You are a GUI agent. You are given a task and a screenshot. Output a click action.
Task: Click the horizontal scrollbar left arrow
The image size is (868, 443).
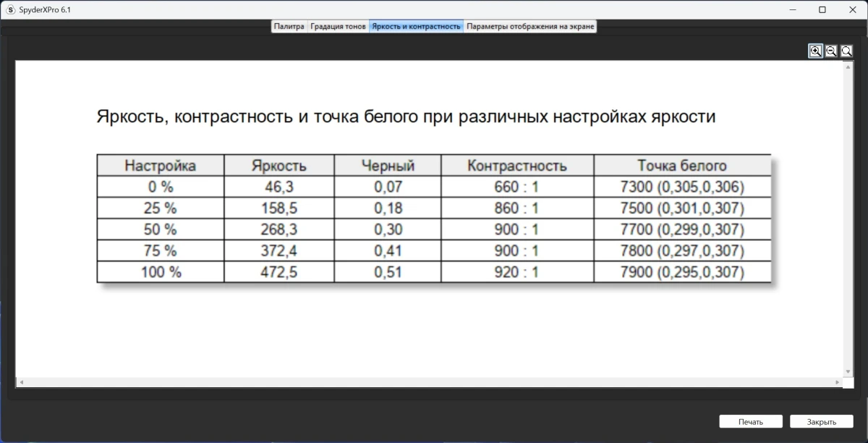(21, 381)
